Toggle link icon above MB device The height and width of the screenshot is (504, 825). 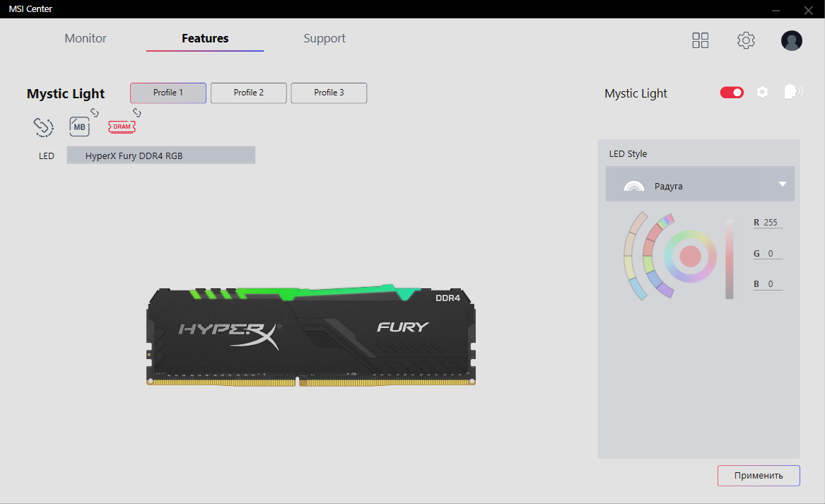pos(95,112)
